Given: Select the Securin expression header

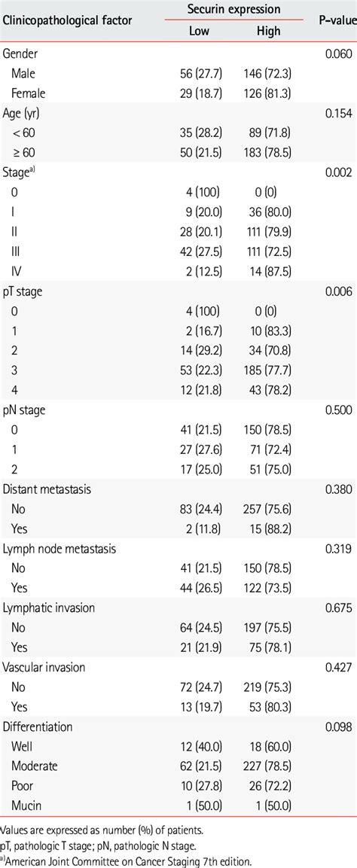Looking at the screenshot, I should pyautogui.click(x=235, y=10).
